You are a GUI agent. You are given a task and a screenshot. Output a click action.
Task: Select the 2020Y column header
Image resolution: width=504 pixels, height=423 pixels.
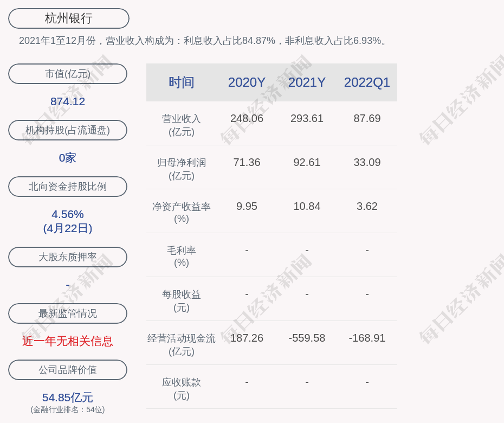(247, 82)
